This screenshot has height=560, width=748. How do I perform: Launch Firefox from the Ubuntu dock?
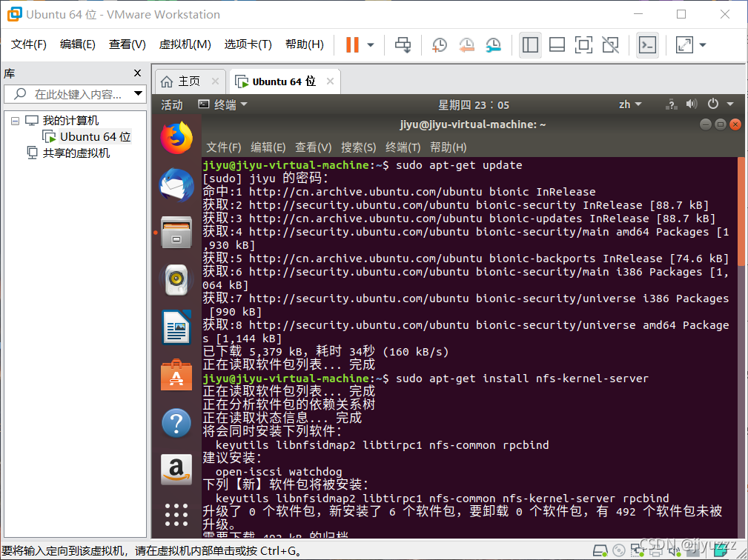pos(176,139)
